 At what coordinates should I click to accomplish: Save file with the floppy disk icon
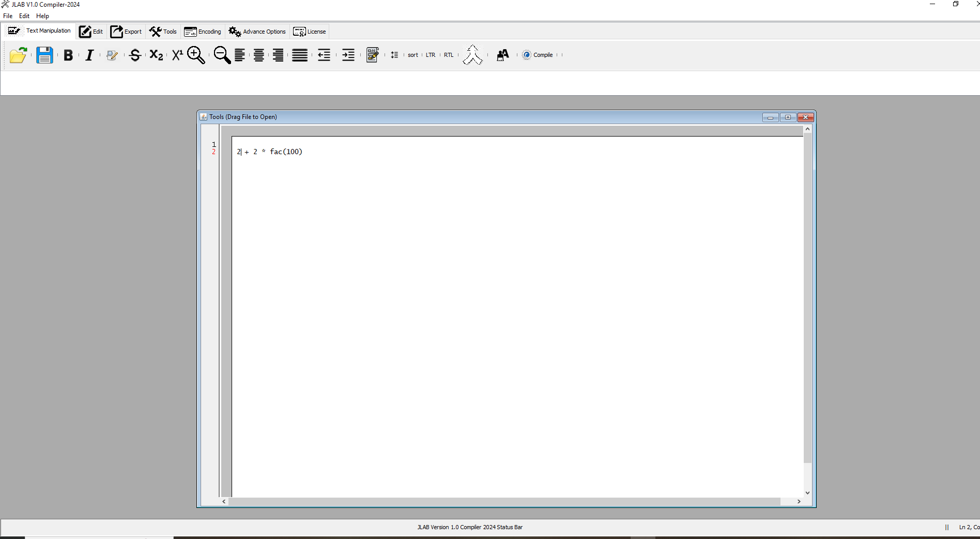[44, 55]
